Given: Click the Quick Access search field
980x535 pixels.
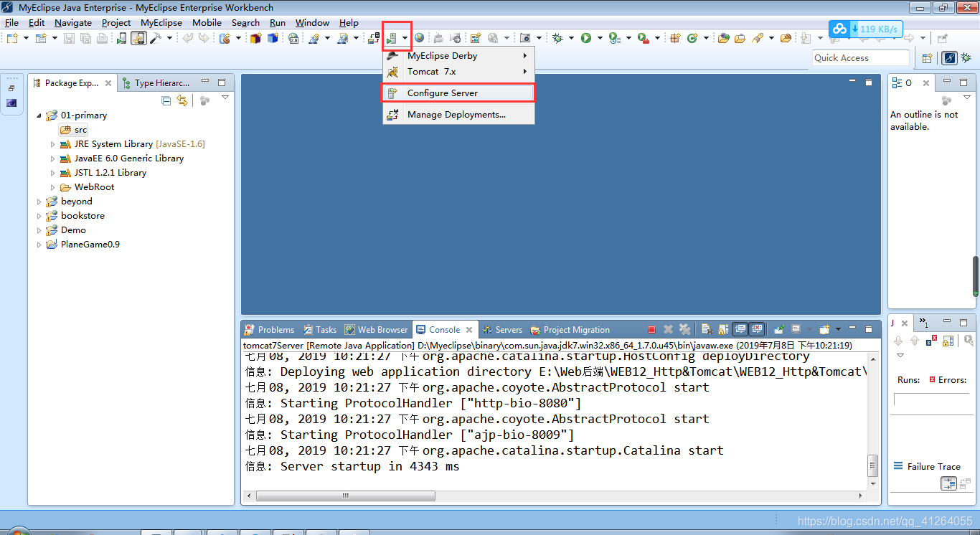Looking at the screenshot, I should [x=861, y=58].
